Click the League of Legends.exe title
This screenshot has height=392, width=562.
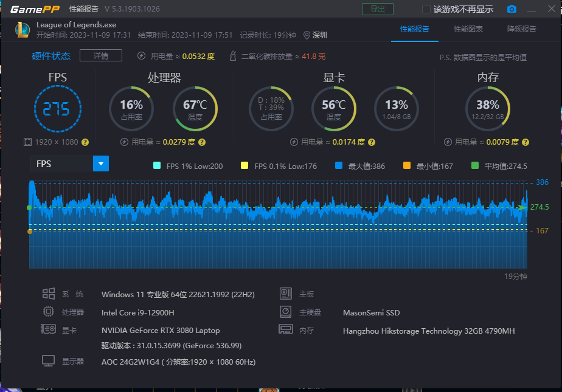[77, 25]
